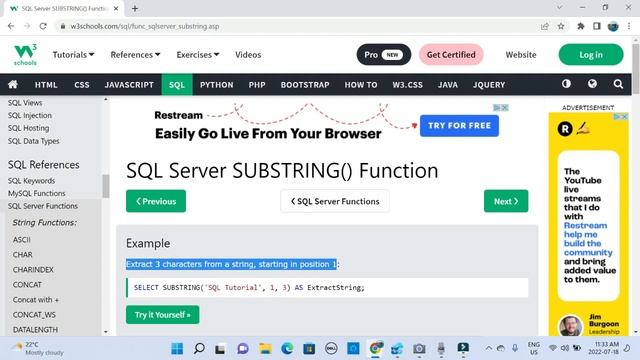Reload the page with refresh icon

[43, 26]
